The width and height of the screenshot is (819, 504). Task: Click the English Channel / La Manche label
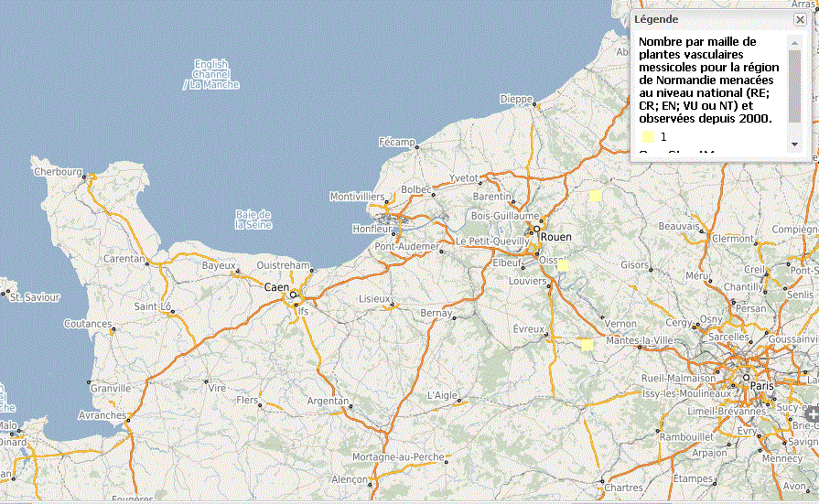tap(210, 74)
